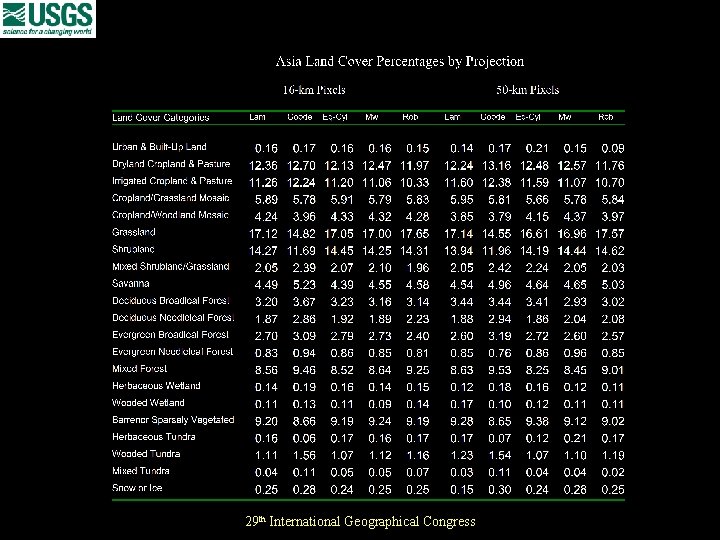The image size is (720, 540).
Task: Select the Snow or Ice value 0.30
Action: pos(500,489)
